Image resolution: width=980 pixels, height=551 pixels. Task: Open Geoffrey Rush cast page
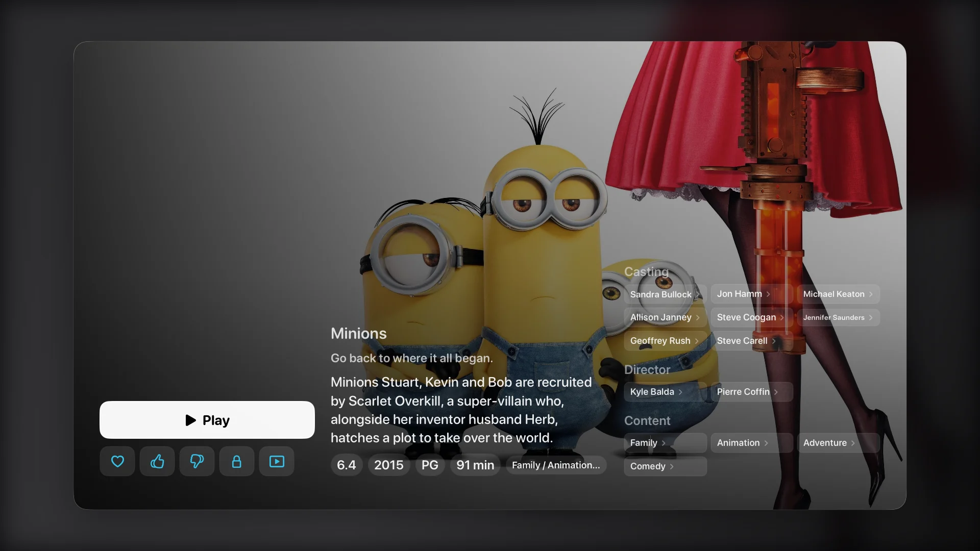pos(665,341)
